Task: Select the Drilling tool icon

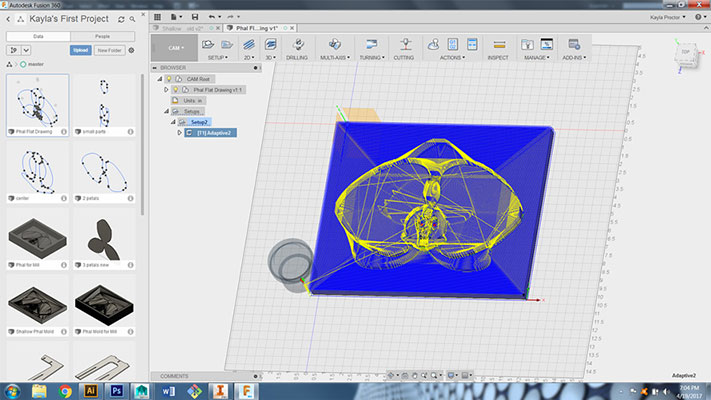Action: point(298,44)
